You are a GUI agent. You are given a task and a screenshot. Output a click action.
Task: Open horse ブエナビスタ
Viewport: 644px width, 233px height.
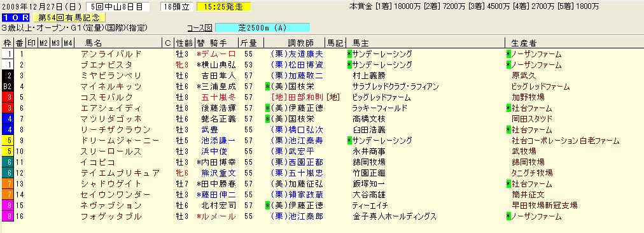[106, 65]
